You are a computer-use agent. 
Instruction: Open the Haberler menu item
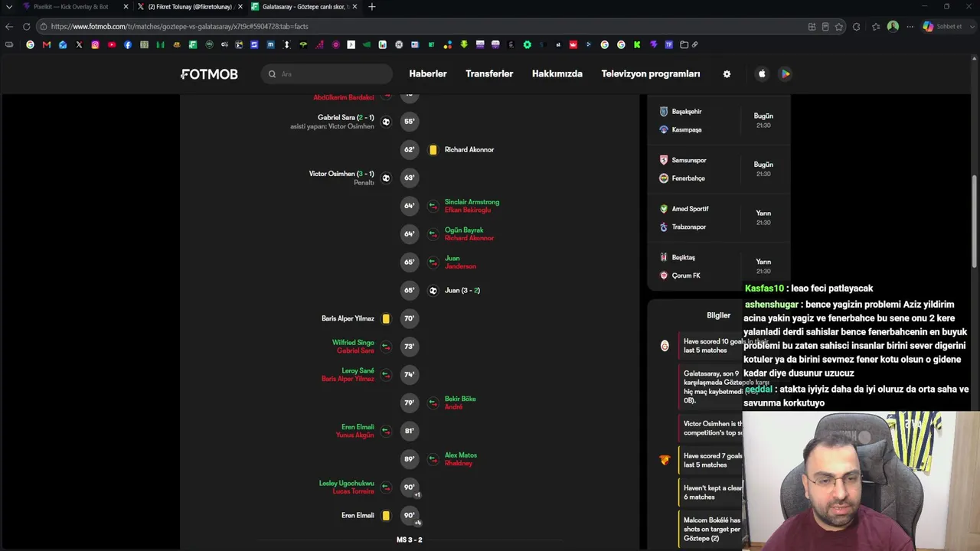click(x=428, y=74)
